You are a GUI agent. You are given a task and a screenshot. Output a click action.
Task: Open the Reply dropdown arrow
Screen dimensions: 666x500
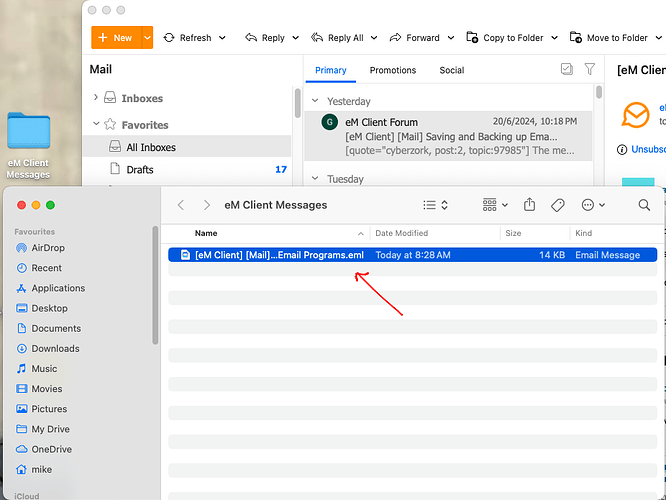(296, 38)
